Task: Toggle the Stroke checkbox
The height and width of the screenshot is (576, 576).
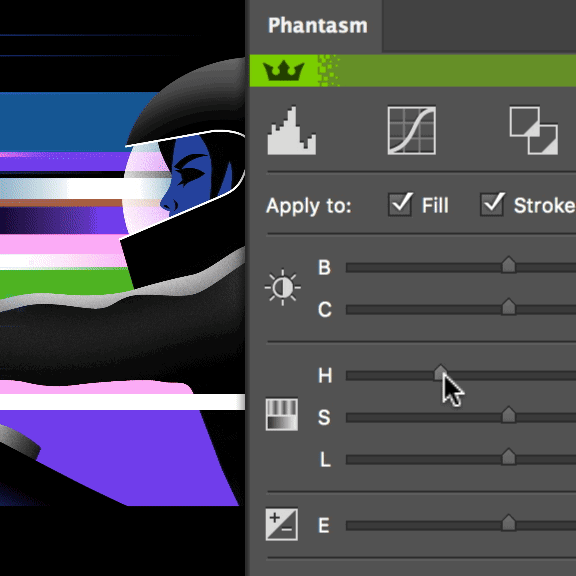Action: pos(492,204)
